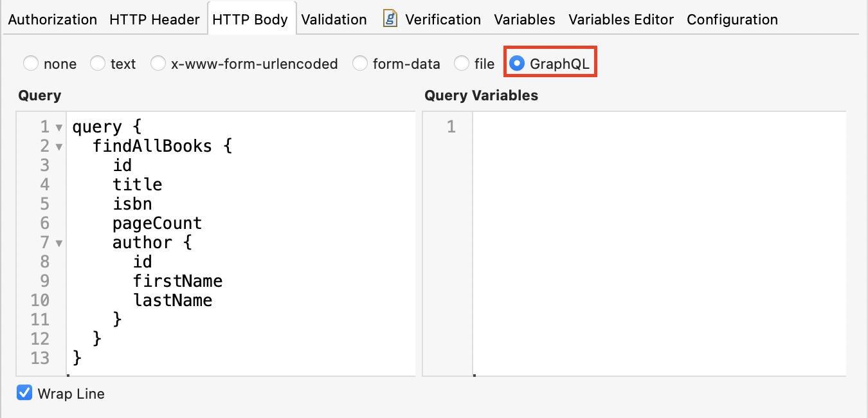Switch to the Variables tab
The width and height of the screenshot is (868, 418).
pyautogui.click(x=525, y=20)
